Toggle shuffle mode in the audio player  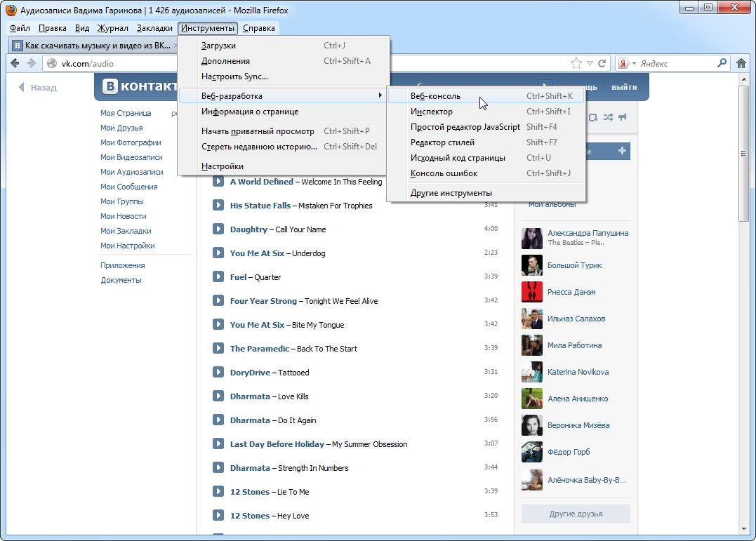pos(608,117)
